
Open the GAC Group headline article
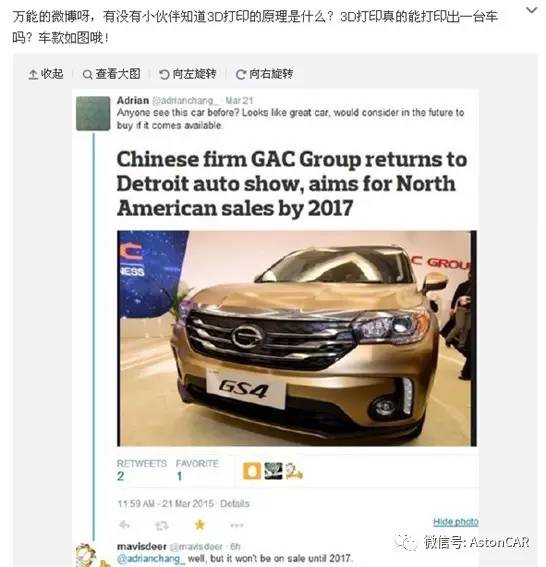(291, 184)
